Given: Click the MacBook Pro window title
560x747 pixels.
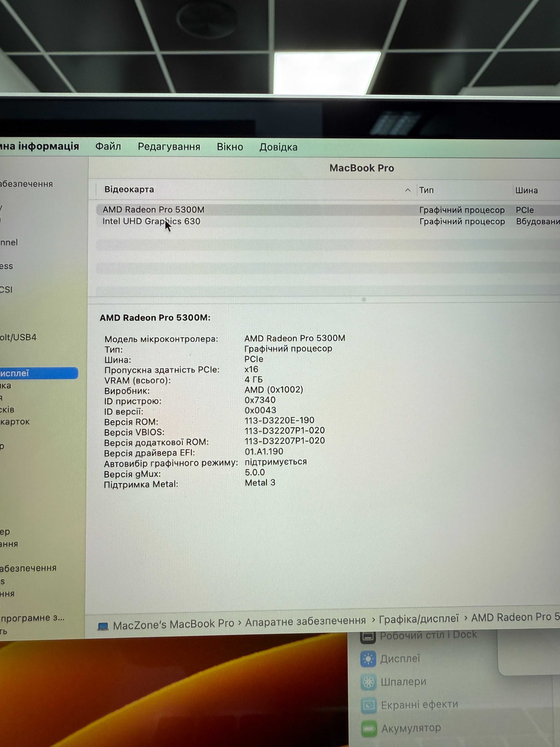Looking at the screenshot, I should click(362, 168).
